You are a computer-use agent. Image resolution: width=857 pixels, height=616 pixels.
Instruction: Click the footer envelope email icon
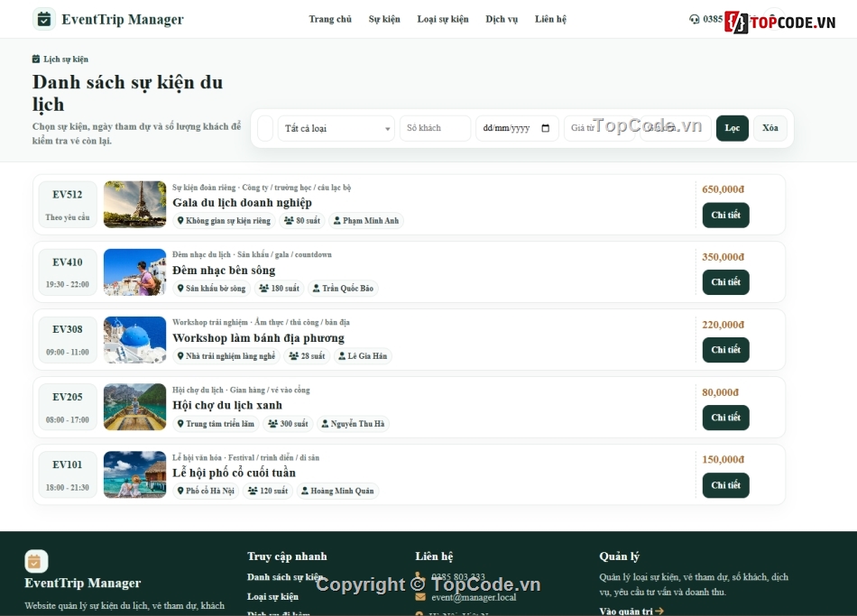(x=419, y=597)
